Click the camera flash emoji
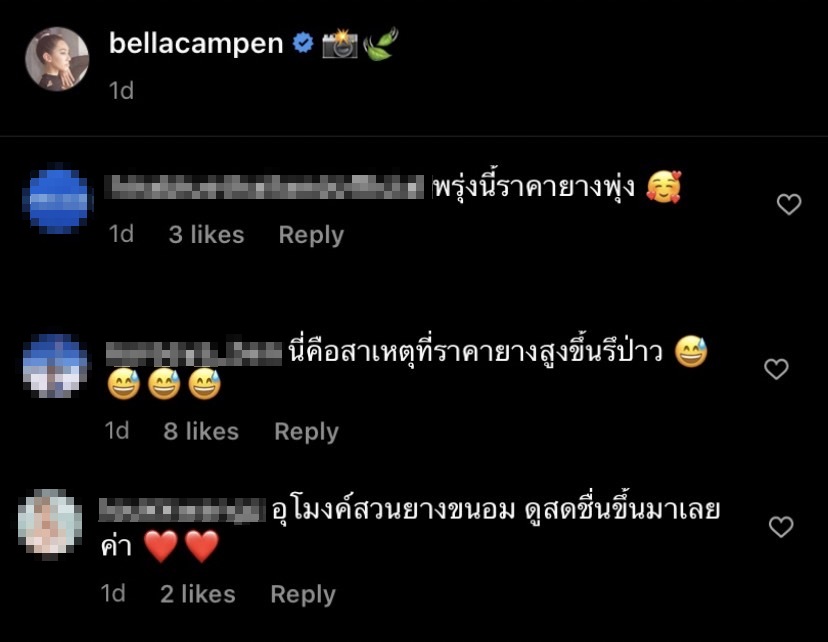This screenshot has height=642, width=828. pyautogui.click(x=340, y=44)
